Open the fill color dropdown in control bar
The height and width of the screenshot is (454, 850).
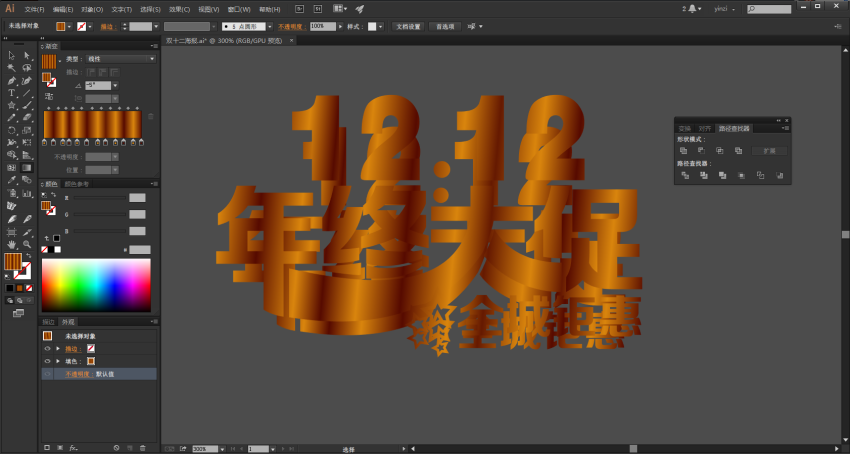click(x=69, y=27)
